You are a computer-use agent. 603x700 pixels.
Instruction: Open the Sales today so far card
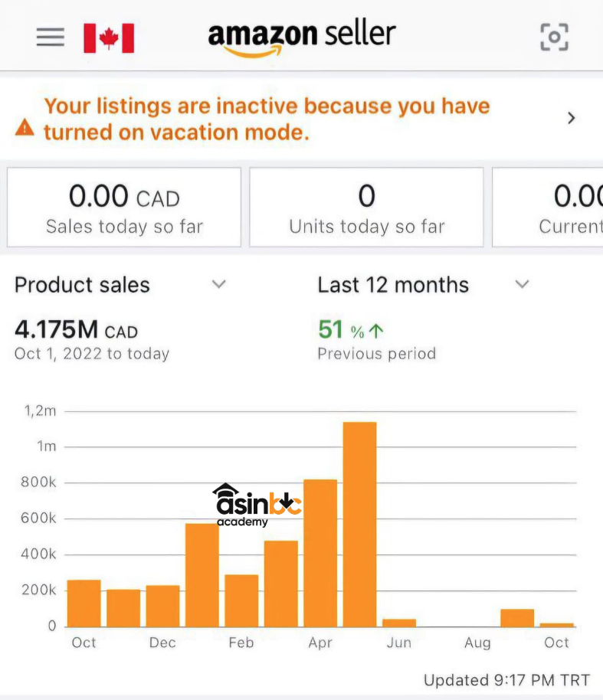pos(124,208)
